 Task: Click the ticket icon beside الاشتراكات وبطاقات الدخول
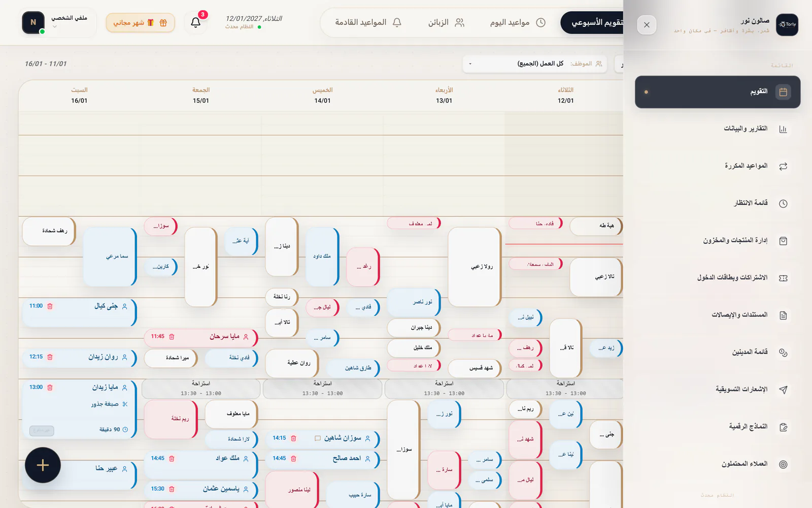pos(783,278)
